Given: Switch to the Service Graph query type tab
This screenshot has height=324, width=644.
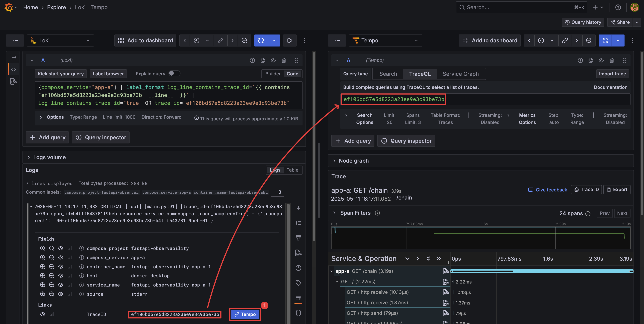Looking at the screenshot, I should [461, 74].
